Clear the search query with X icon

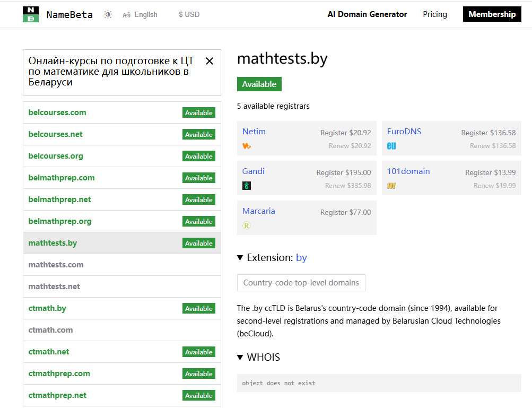click(210, 61)
